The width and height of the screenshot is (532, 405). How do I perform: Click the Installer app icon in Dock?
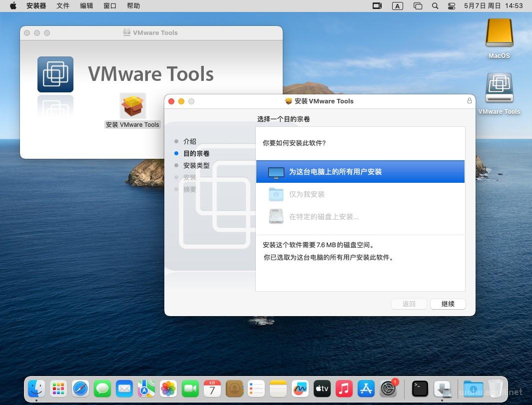click(443, 389)
